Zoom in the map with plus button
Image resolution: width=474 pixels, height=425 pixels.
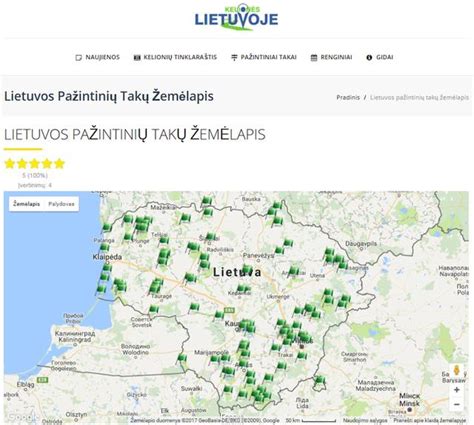coord(457,390)
